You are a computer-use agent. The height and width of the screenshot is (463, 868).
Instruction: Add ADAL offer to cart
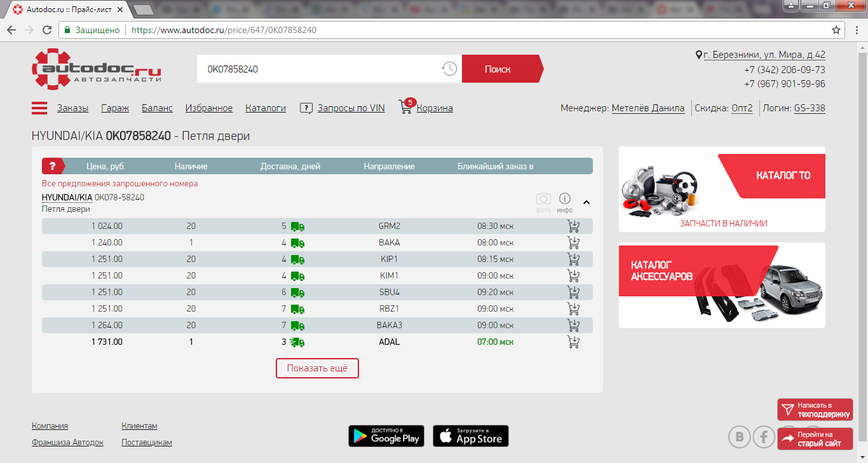(573, 342)
